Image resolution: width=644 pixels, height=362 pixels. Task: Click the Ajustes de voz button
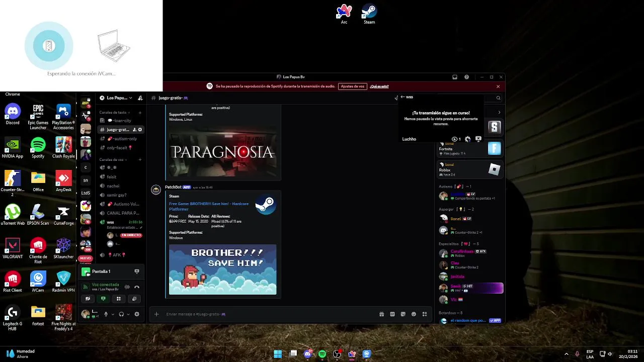click(352, 86)
